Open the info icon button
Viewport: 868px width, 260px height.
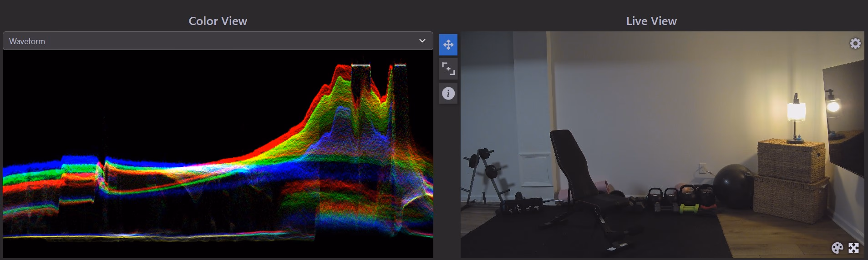pos(448,93)
